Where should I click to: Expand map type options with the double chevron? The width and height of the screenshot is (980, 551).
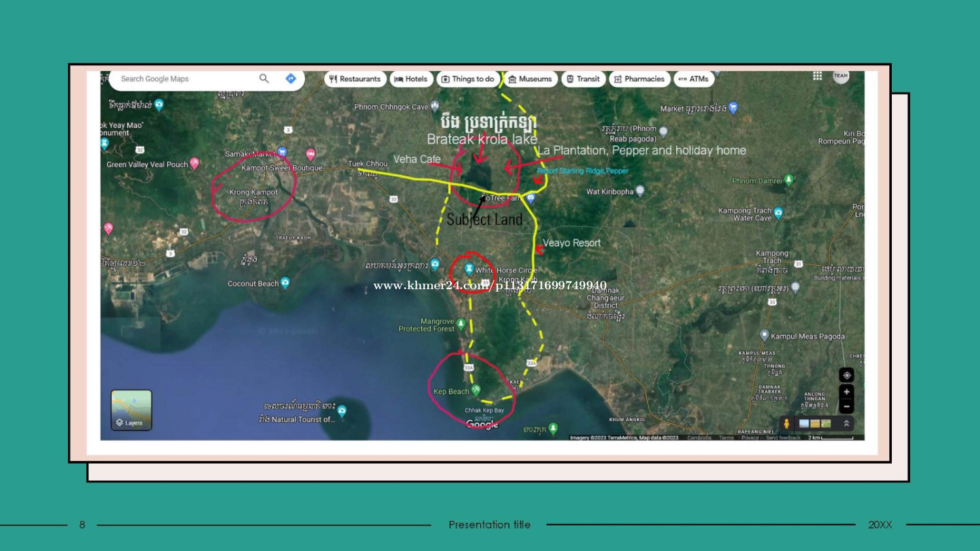(x=847, y=423)
